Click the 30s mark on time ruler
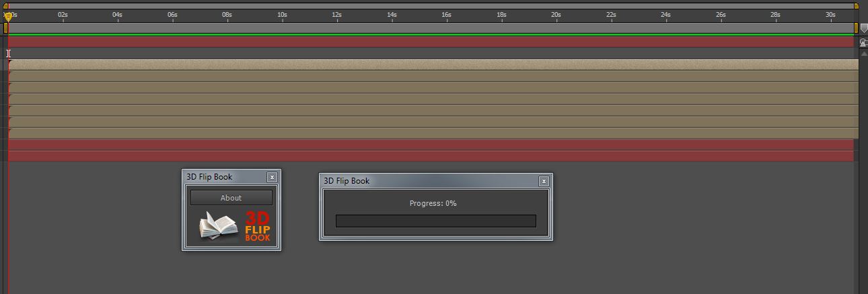868x294 pixels. [x=830, y=15]
